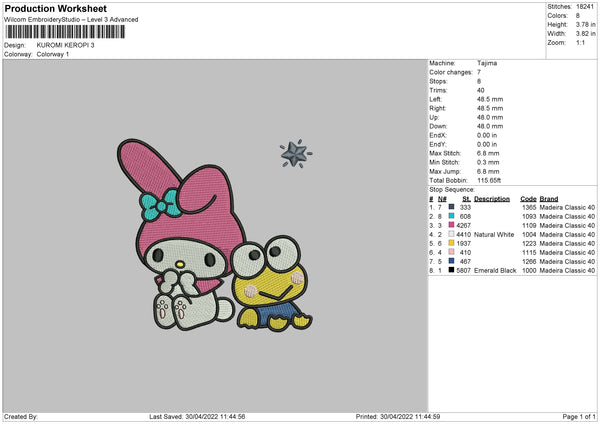Click the 'Natural White' description
Viewport: 600px width, 424px height.
coord(494,235)
